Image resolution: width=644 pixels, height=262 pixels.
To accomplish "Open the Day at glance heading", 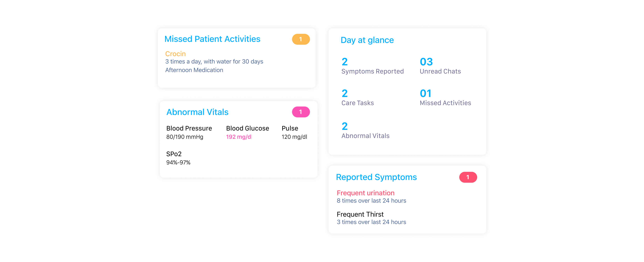I will [x=367, y=40].
